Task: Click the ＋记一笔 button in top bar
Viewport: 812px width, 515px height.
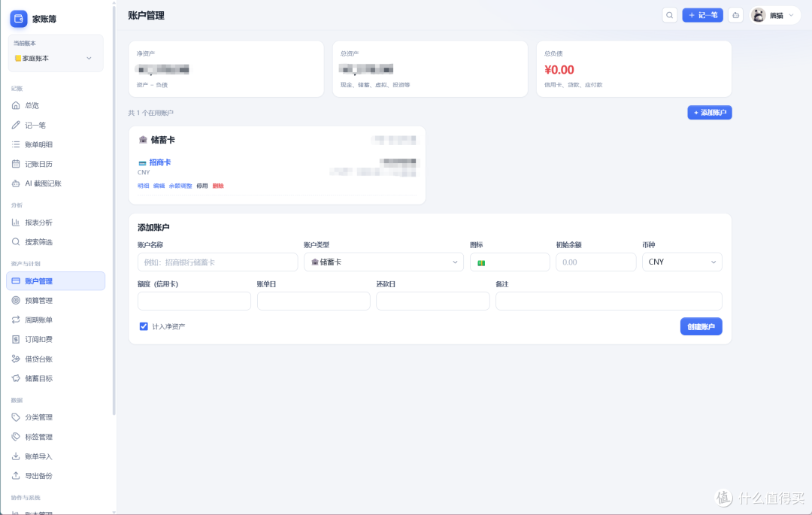Action: (703, 16)
